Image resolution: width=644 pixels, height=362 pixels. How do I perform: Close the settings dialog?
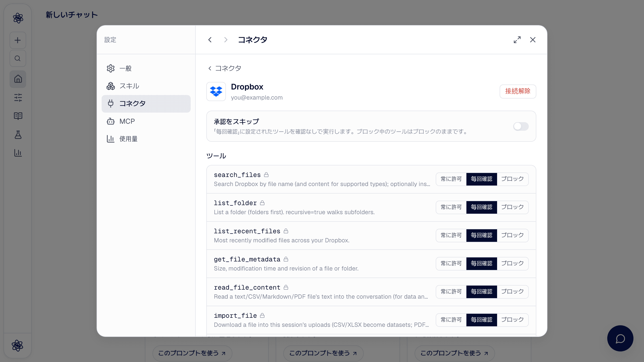click(x=533, y=40)
